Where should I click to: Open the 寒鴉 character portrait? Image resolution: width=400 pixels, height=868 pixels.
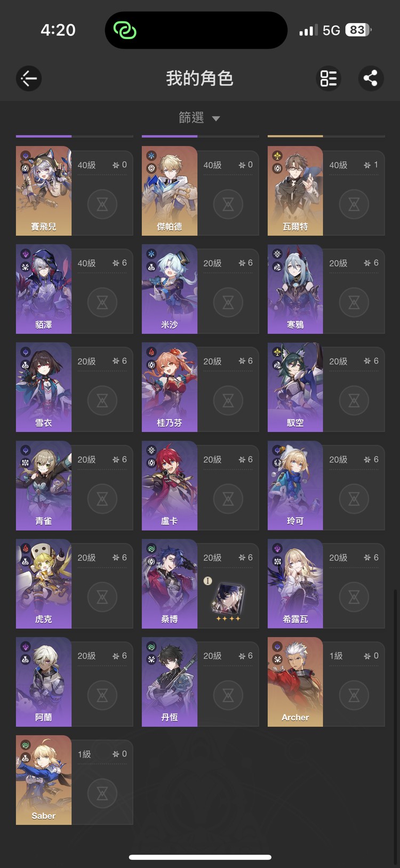(295, 289)
